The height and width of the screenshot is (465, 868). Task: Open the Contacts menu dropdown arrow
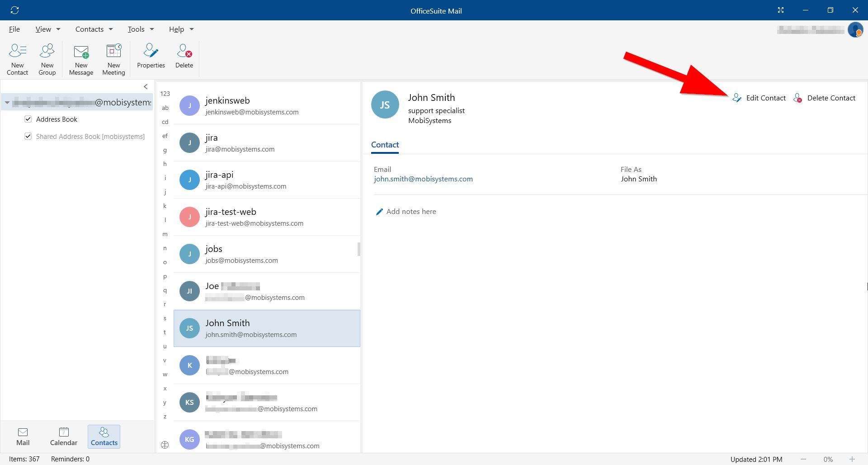tap(111, 29)
